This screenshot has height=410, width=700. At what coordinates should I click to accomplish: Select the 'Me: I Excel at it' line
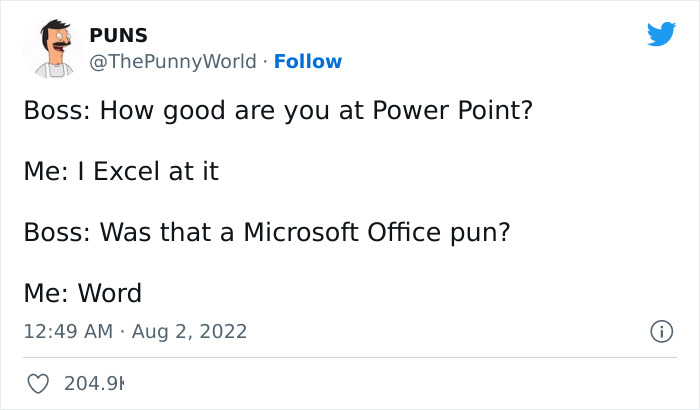point(121,171)
